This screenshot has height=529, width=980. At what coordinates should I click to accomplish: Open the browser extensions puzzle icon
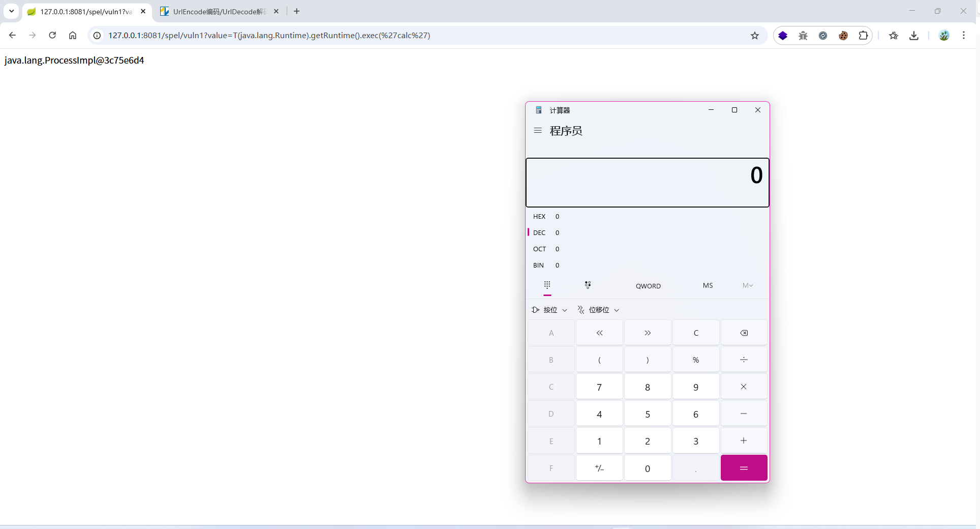point(863,35)
